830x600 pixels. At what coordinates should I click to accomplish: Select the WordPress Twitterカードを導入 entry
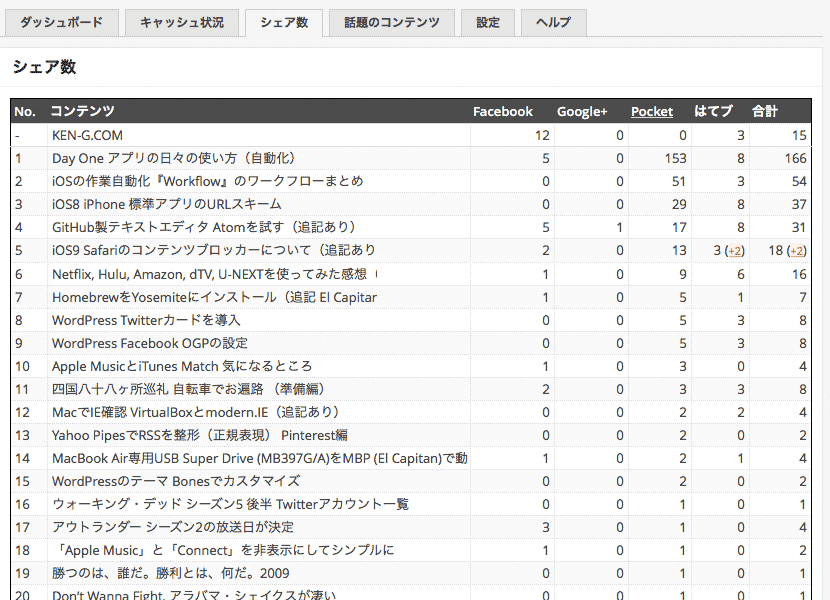click(x=146, y=320)
